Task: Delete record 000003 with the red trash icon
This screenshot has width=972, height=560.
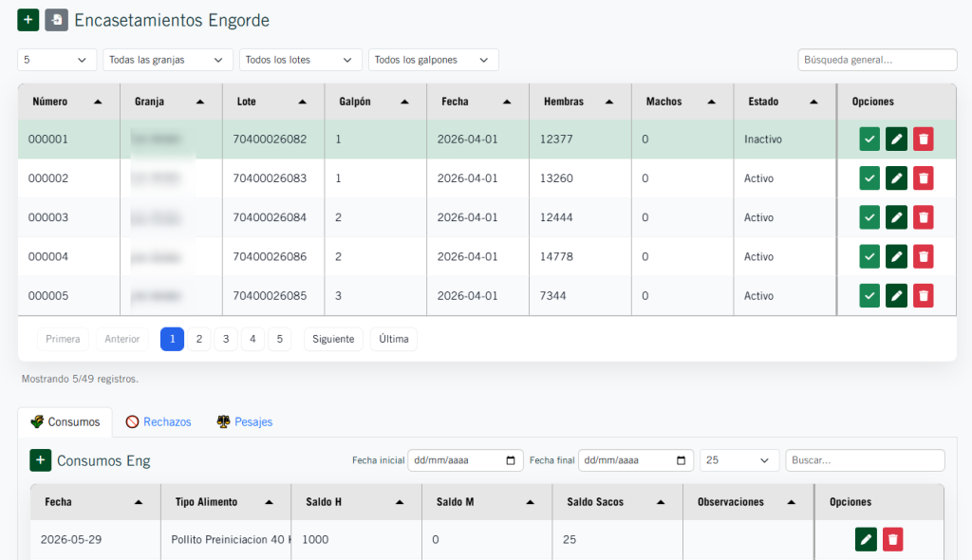Action: [923, 217]
